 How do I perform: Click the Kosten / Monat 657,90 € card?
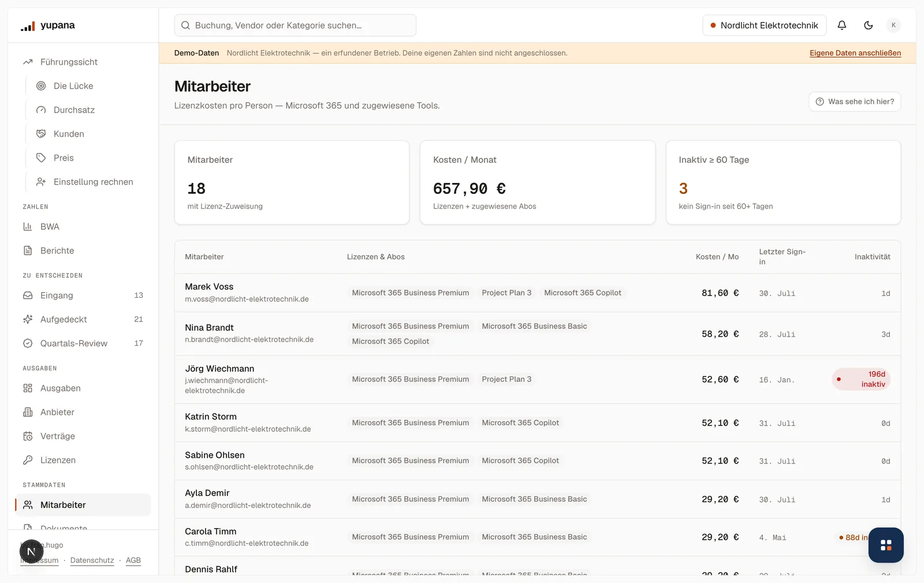tap(538, 182)
